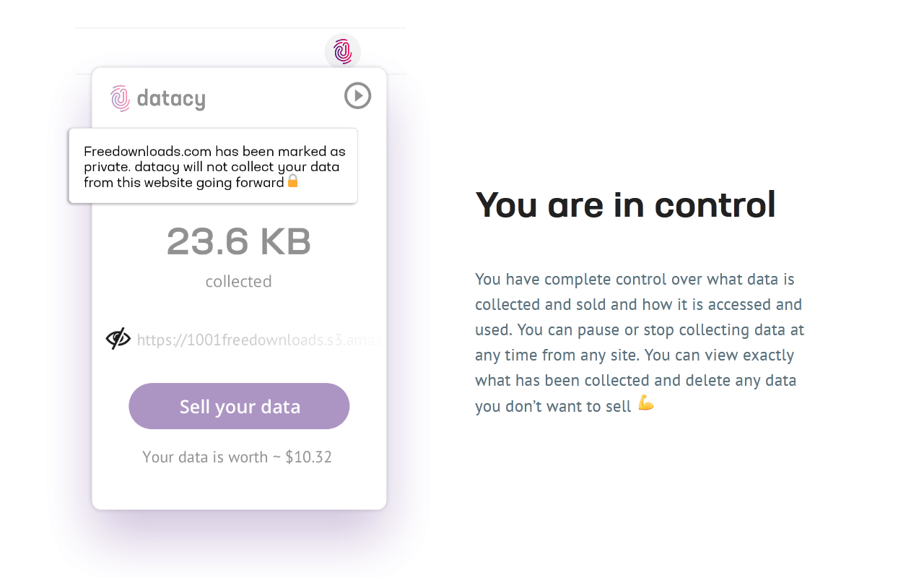924x578 pixels.
Task: Select the lock emoji in the notification message
Action: (x=292, y=181)
